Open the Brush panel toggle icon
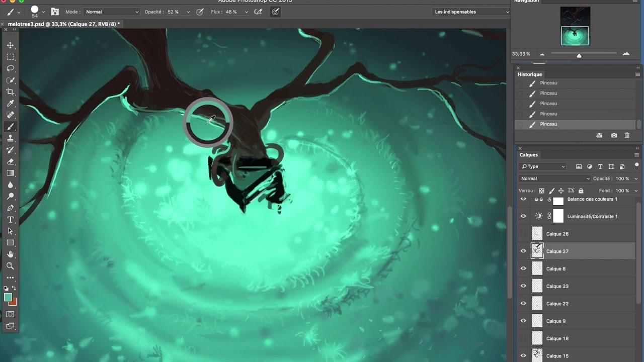The image size is (644, 362). click(x=55, y=12)
